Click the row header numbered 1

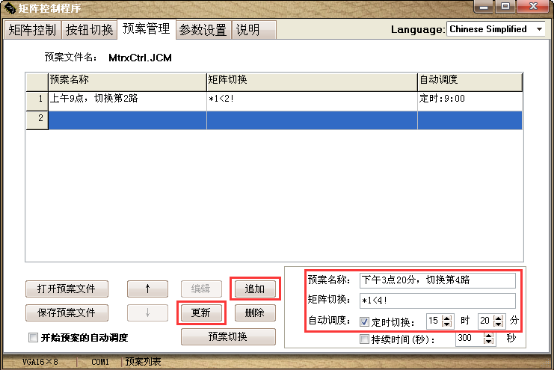point(37,101)
